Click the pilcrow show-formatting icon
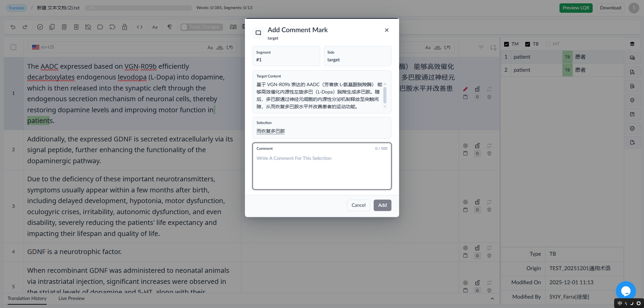Image resolution: width=644 pixels, height=308 pixels. pos(170,27)
